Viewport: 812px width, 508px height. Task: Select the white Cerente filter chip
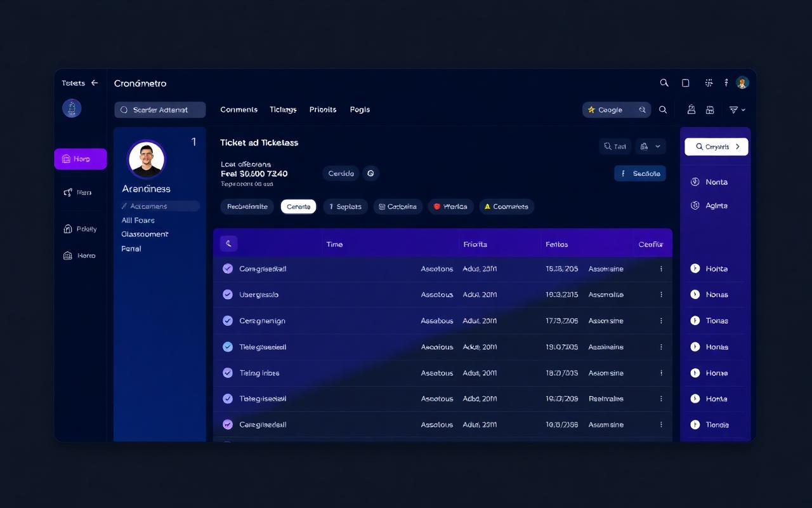click(x=298, y=206)
